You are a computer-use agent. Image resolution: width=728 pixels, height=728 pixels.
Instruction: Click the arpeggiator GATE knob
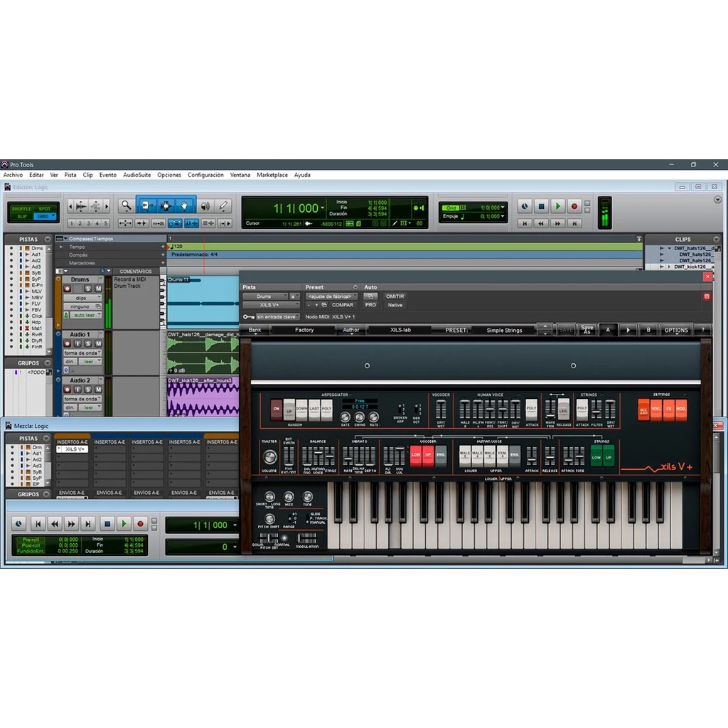pyautogui.click(x=345, y=417)
